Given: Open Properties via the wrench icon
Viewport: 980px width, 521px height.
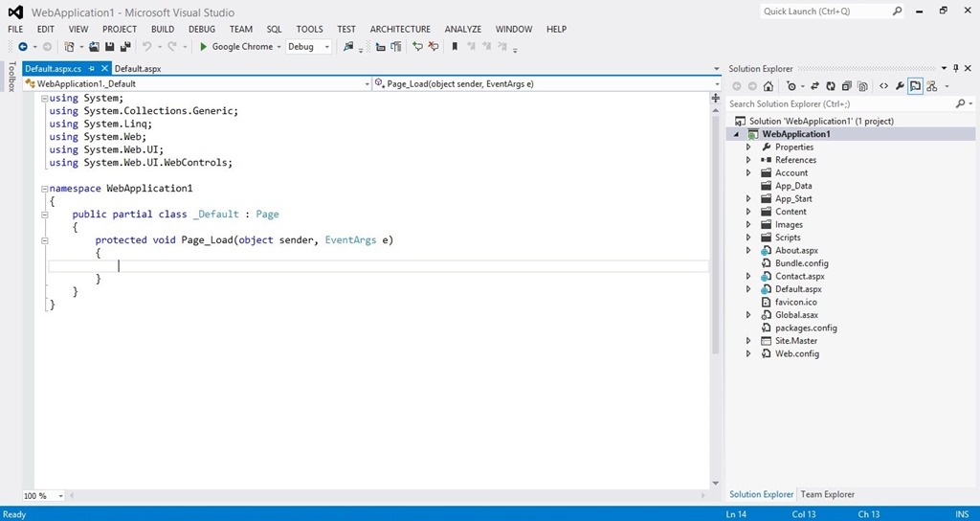Looking at the screenshot, I should point(900,86).
